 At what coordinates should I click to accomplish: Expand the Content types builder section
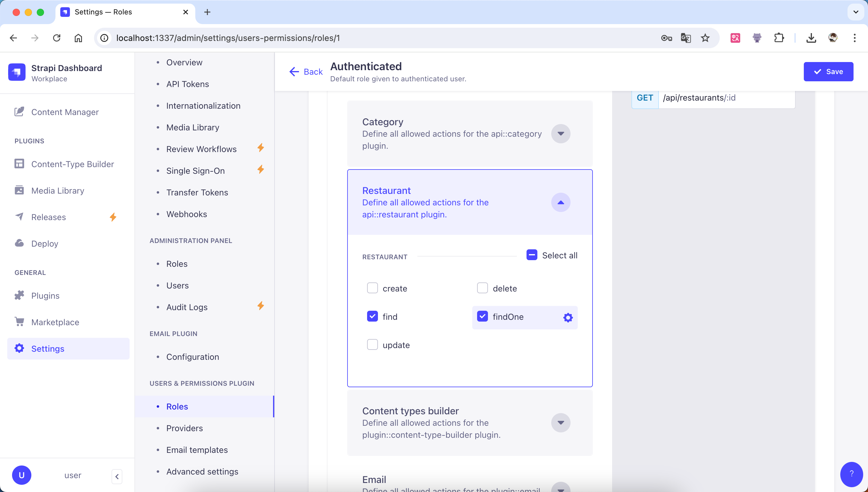point(560,422)
